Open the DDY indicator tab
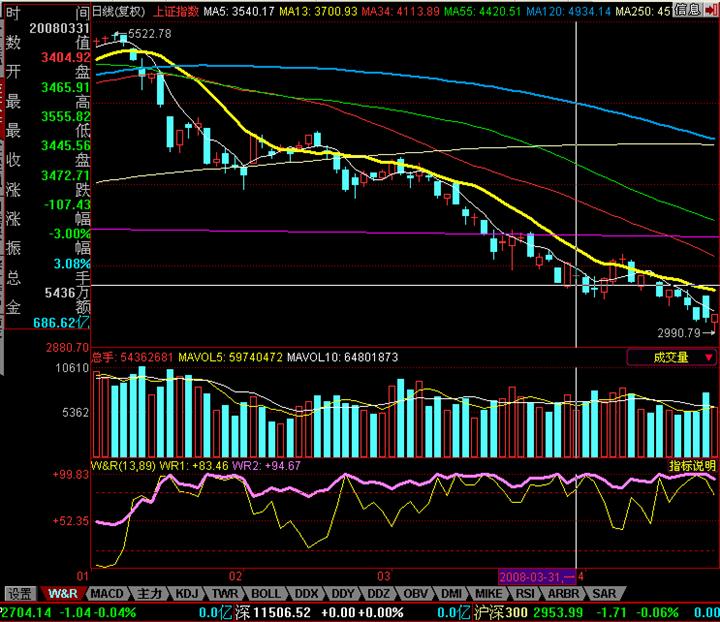The width and height of the screenshot is (720, 622). pos(343,594)
